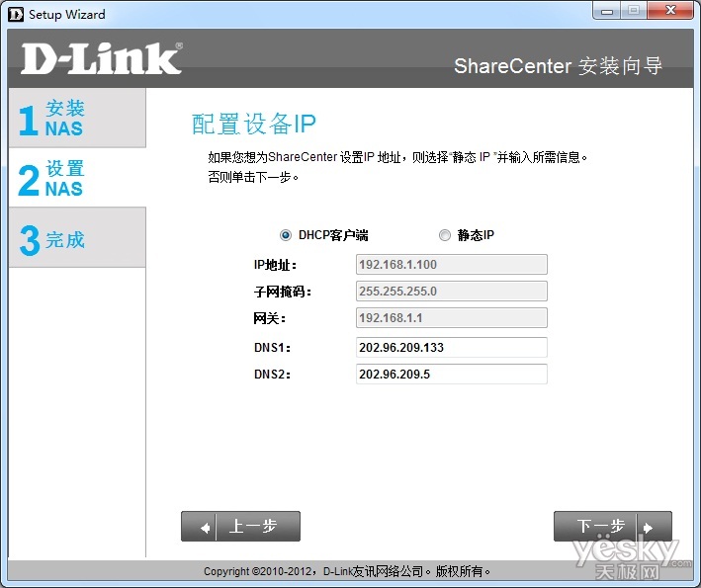Screen dimensions: 701x588
Task: Click the 否则单击下一步 instruction line
Action: 253,177
